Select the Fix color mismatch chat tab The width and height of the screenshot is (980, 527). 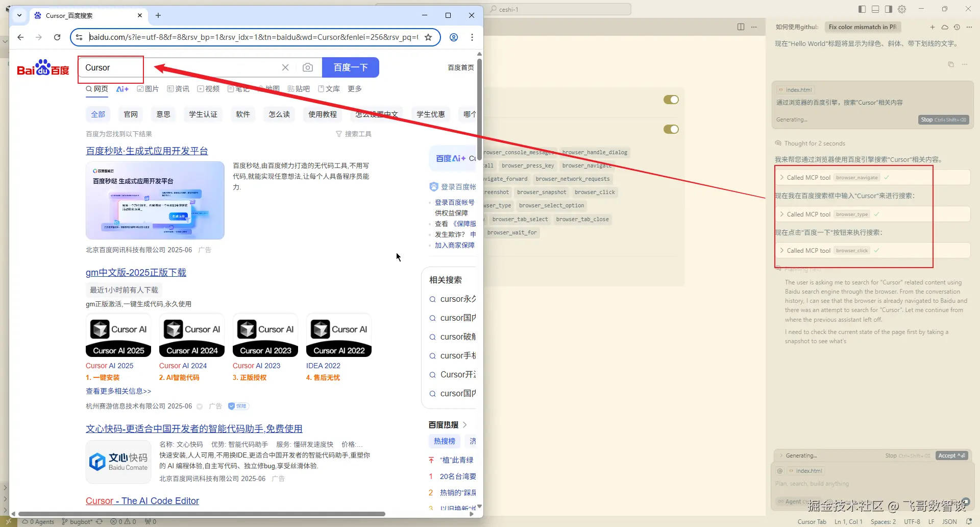click(862, 27)
